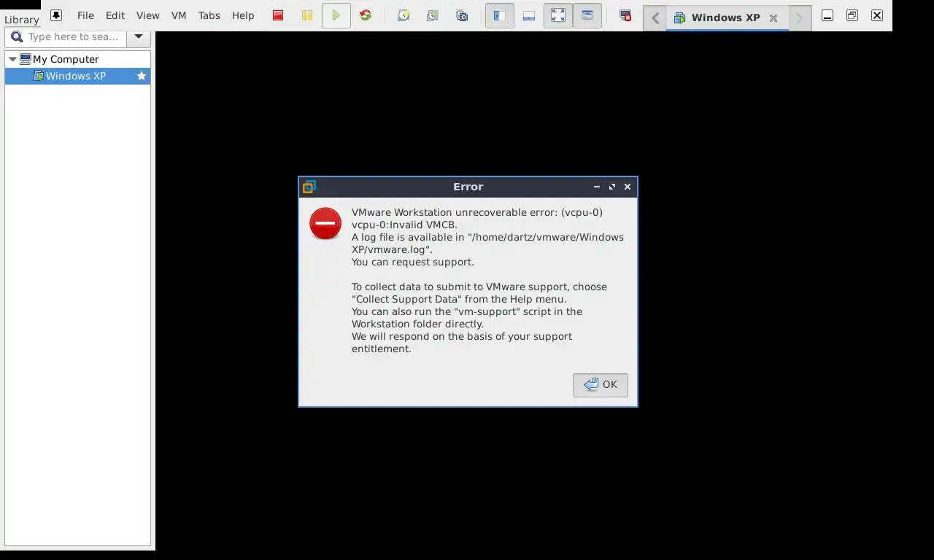Open the Help menu
This screenshot has width=934, height=560.
243,15
